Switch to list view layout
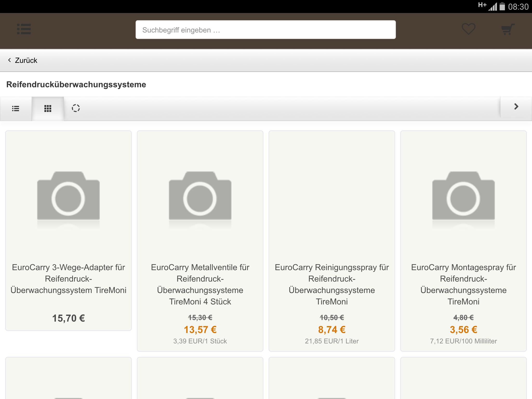532x399 pixels. 16,109
